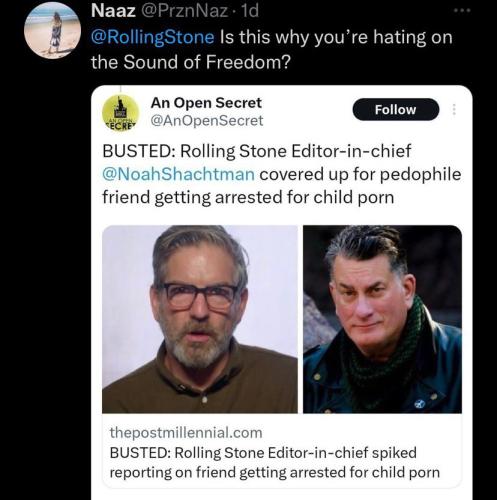Open the tweet's three-dot more menu
Viewport: 497px width, 500px height.
(462, 11)
